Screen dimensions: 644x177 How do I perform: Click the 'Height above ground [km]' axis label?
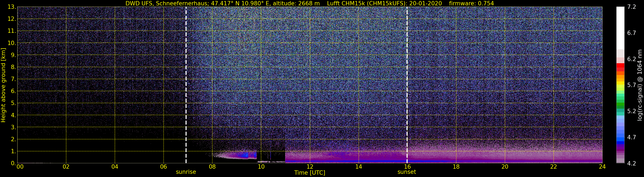[3, 85]
